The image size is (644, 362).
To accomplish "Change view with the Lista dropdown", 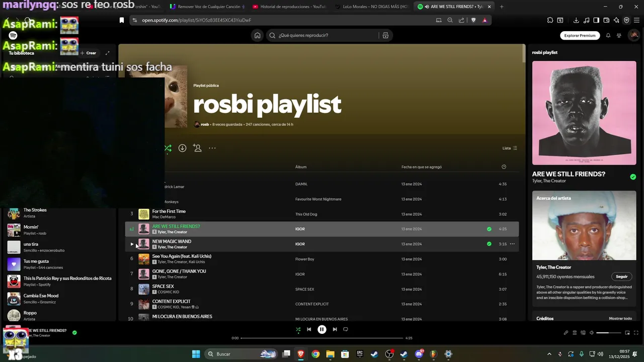I will 510,148.
